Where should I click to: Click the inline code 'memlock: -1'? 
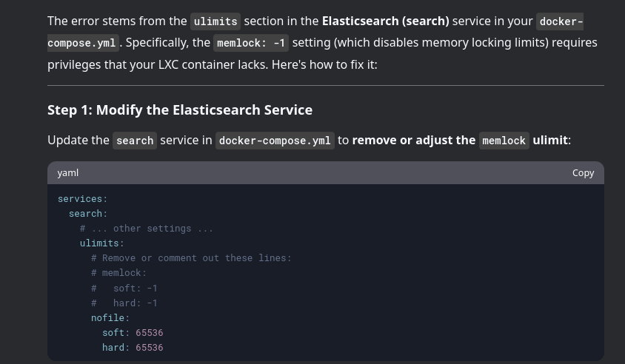tap(251, 43)
